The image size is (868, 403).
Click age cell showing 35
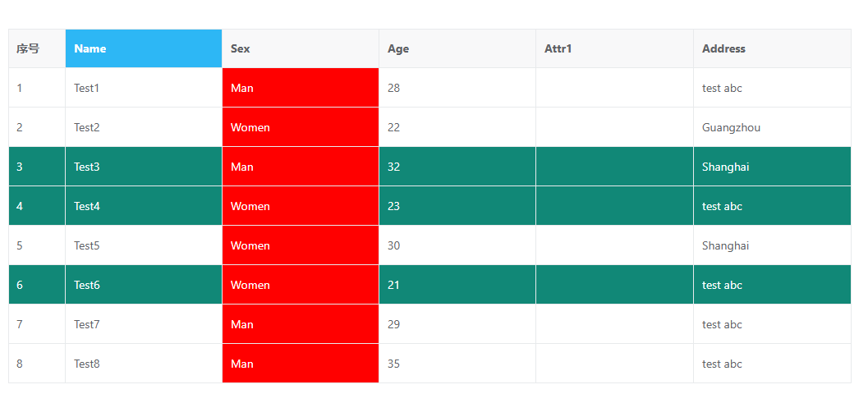point(457,364)
